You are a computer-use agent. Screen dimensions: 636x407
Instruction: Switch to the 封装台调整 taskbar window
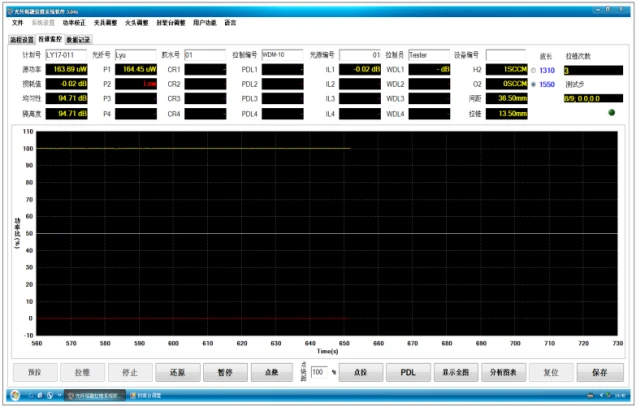point(151,397)
